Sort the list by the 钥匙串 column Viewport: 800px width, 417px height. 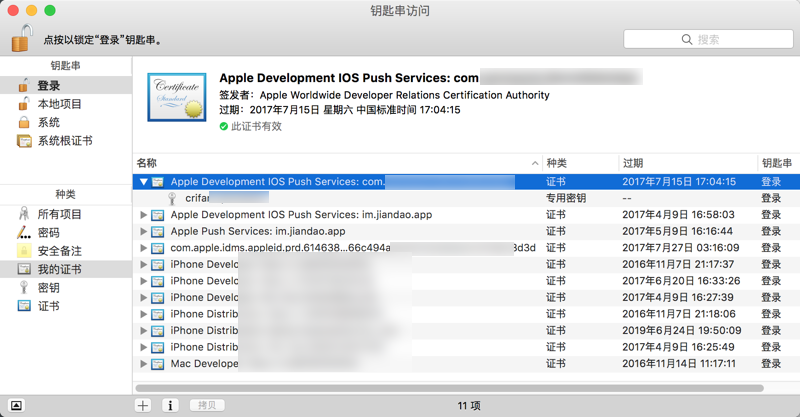coord(778,163)
